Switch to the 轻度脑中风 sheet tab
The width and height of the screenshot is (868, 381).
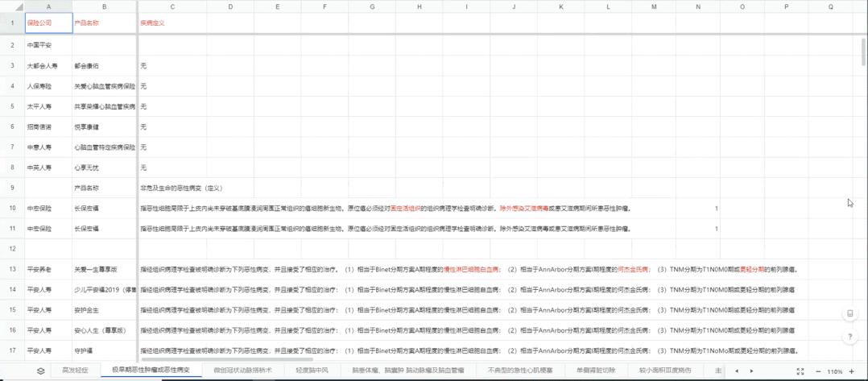[312, 371]
